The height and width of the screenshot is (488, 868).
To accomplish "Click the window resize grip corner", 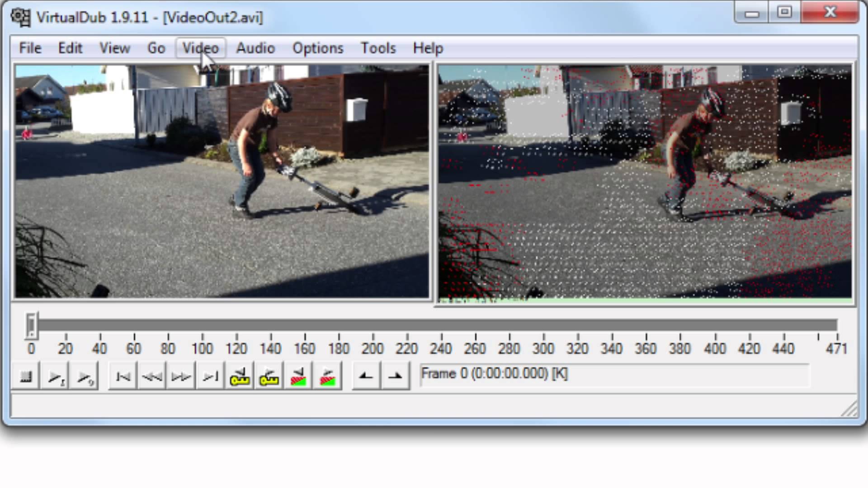I will [x=850, y=409].
